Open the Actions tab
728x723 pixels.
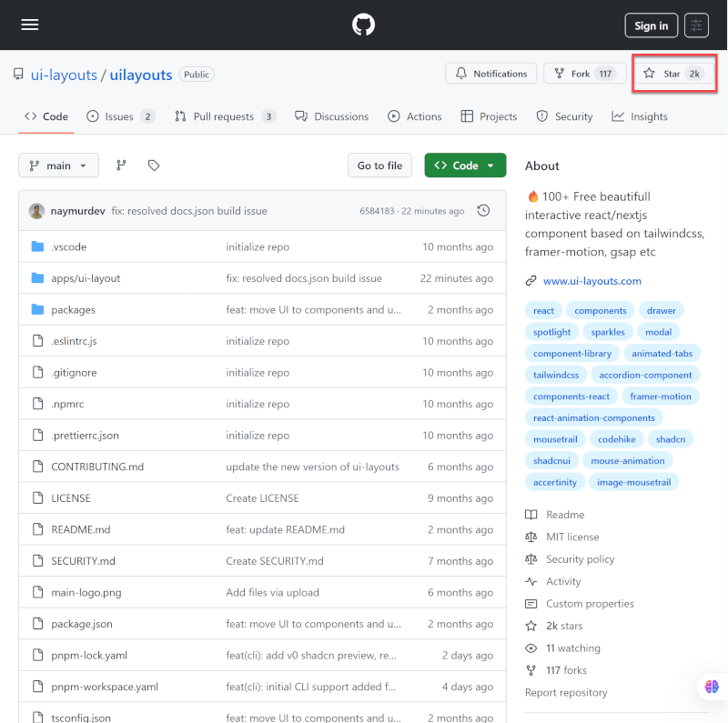click(x=415, y=116)
